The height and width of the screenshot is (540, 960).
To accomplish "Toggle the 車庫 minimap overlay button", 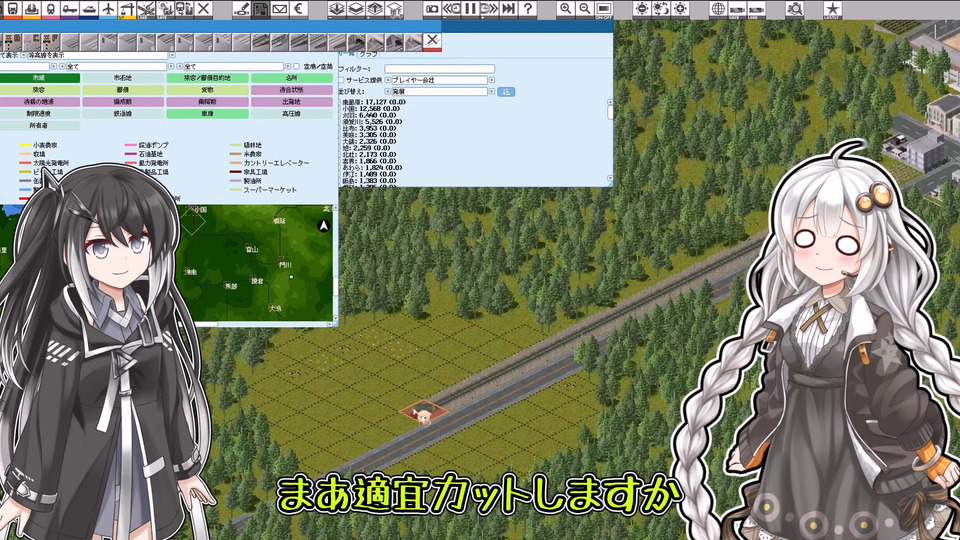I will [x=208, y=114].
